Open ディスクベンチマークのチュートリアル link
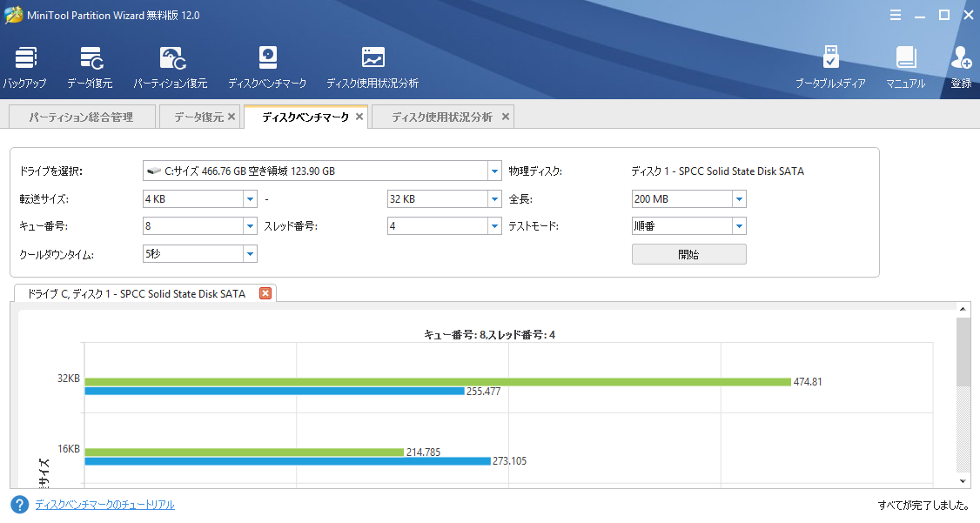The height and width of the screenshot is (523, 980). pyautogui.click(x=105, y=504)
